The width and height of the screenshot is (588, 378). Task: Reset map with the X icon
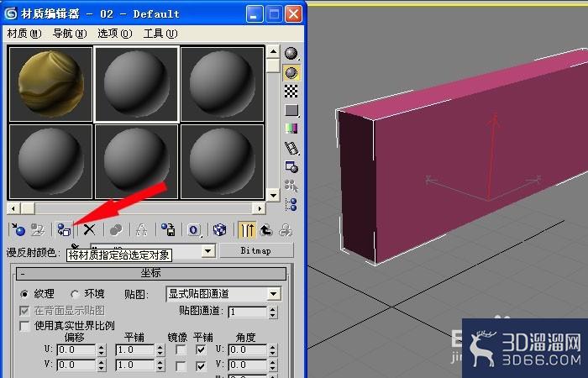[89, 229]
